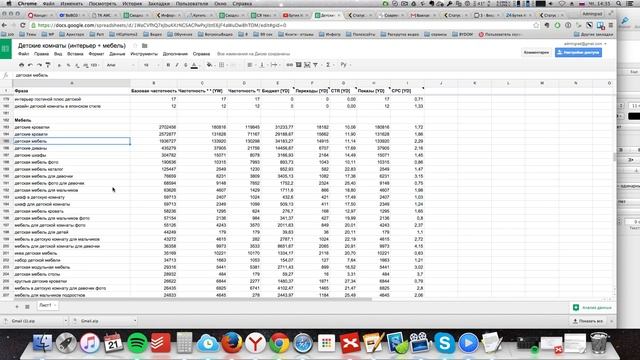Click the move-to-folder icon near title

click(x=144, y=46)
